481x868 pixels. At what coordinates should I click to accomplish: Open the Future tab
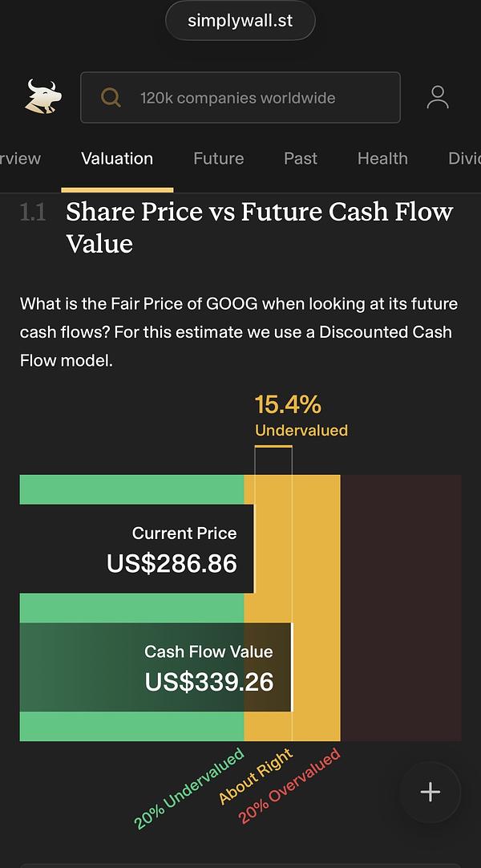(218, 158)
